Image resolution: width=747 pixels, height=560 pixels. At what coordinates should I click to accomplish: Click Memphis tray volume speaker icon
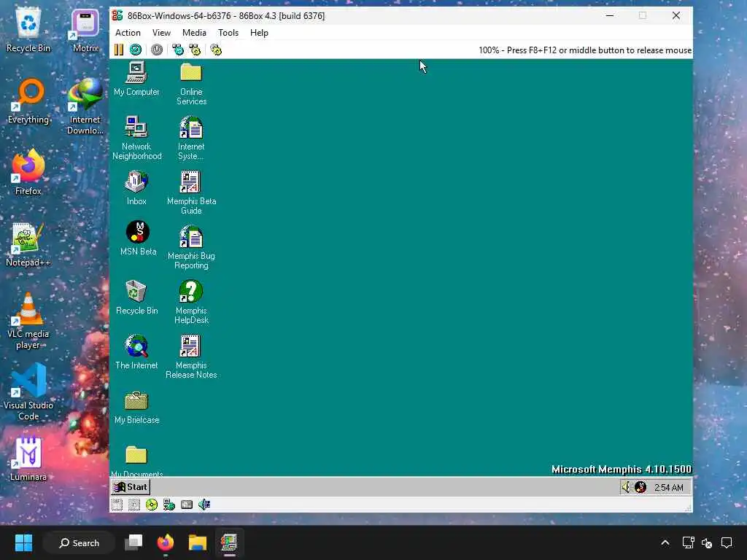[x=626, y=486]
